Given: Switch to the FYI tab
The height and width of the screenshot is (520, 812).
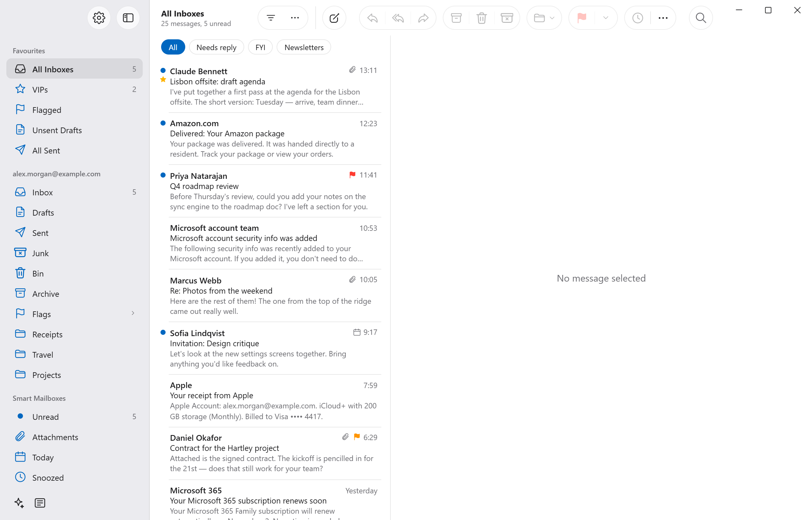Looking at the screenshot, I should [x=260, y=47].
